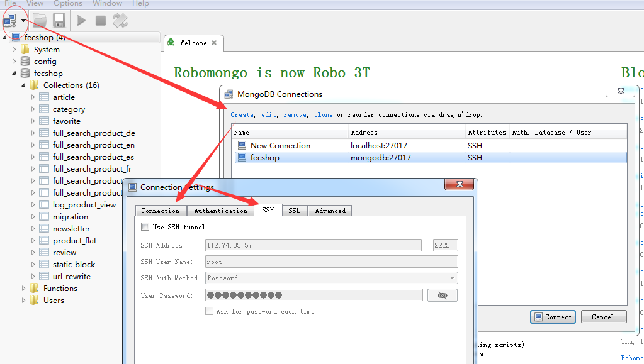Click the fecshop database cylinder icon
Image resolution: width=644 pixels, height=364 pixels.
(x=25, y=73)
